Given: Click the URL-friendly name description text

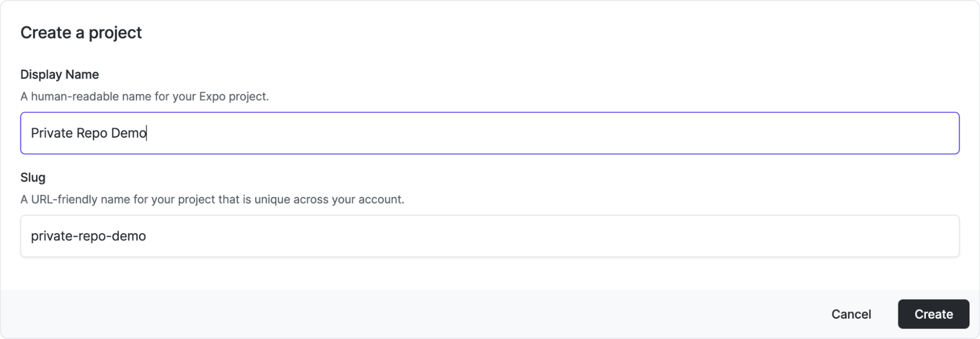Looking at the screenshot, I should click(x=212, y=199).
